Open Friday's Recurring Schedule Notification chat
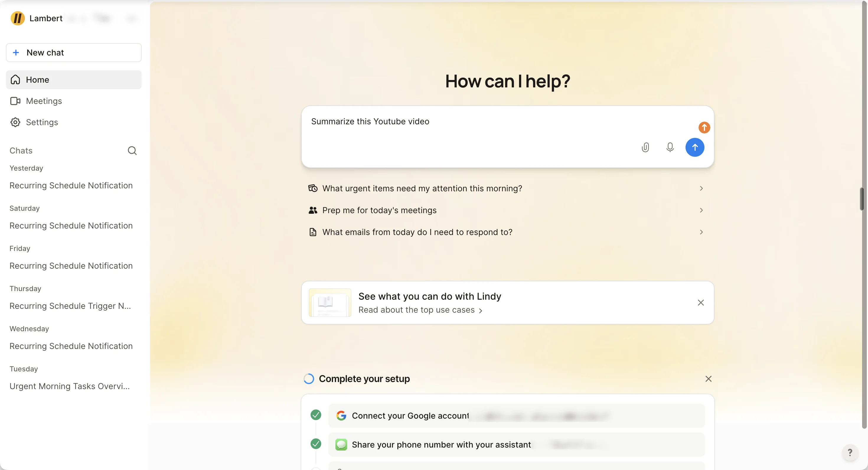 click(71, 266)
